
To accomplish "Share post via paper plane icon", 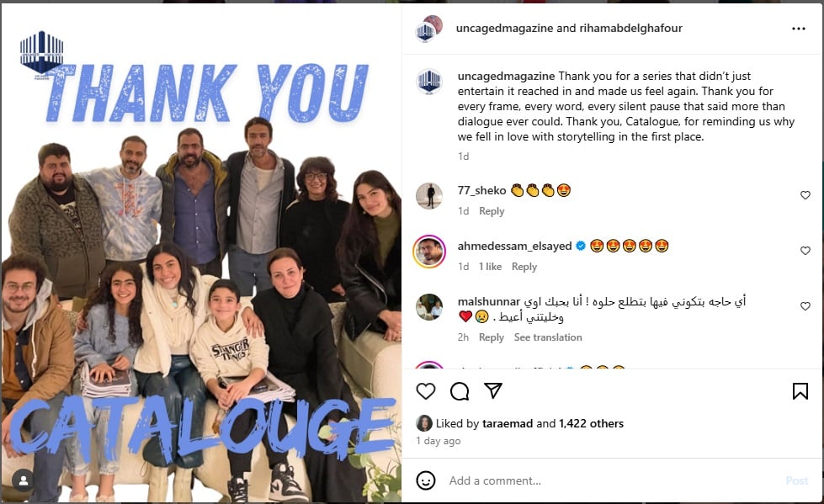I will [x=493, y=390].
